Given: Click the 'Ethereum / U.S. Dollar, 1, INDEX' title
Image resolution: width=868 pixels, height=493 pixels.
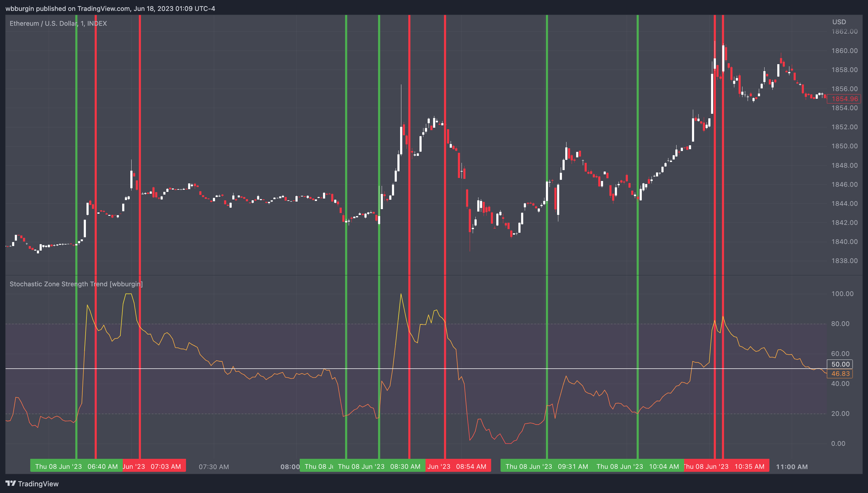Looking at the screenshot, I should point(58,23).
